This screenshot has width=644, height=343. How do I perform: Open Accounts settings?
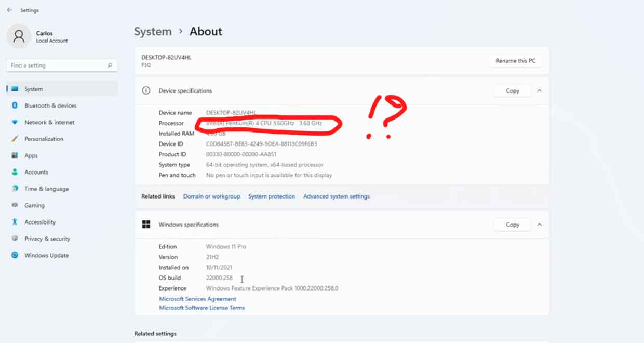tap(36, 172)
